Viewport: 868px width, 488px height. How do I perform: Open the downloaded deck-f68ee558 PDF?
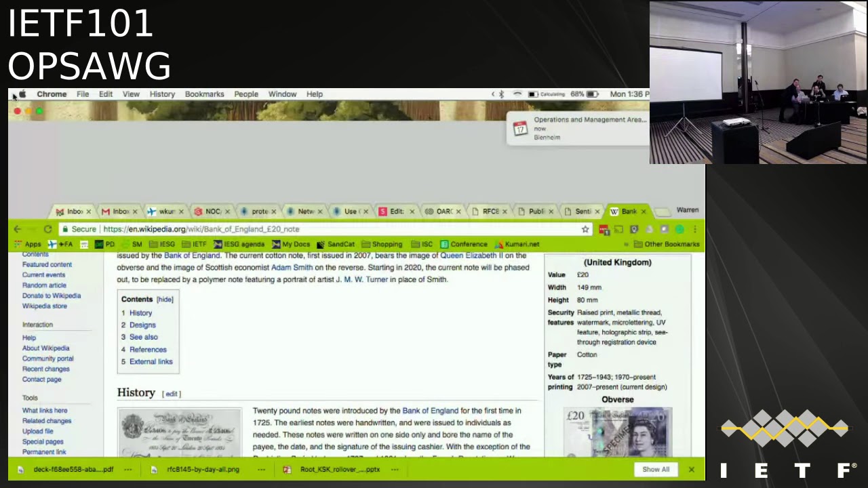[67, 469]
